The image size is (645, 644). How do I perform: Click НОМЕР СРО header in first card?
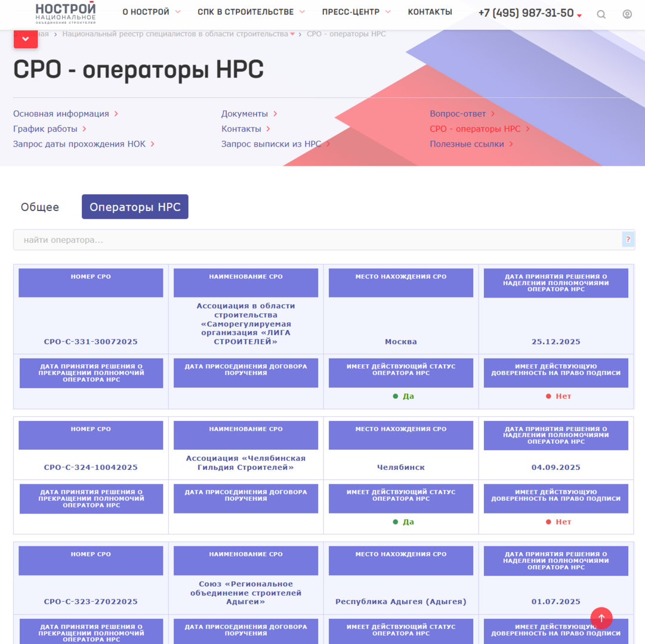(91, 283)
